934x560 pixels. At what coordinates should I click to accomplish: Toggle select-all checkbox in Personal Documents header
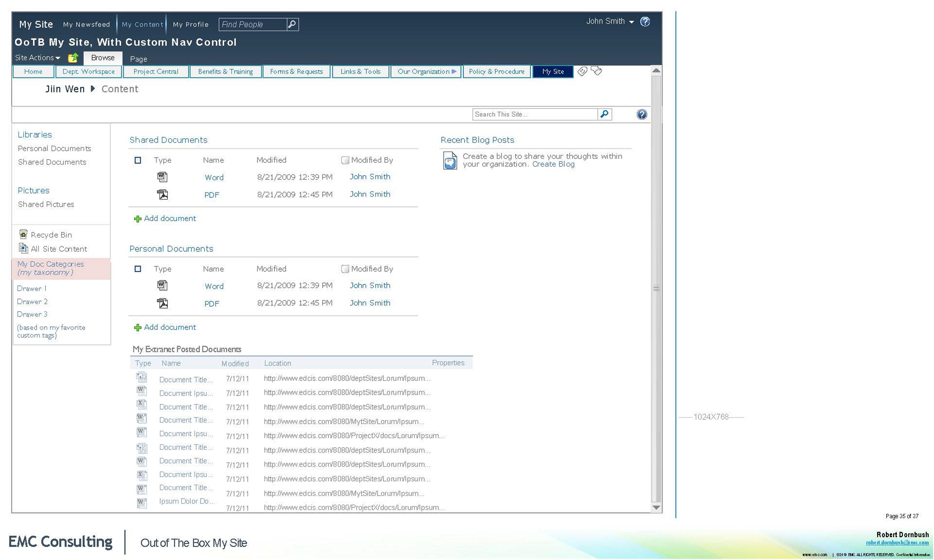click(x=138, y=269)
